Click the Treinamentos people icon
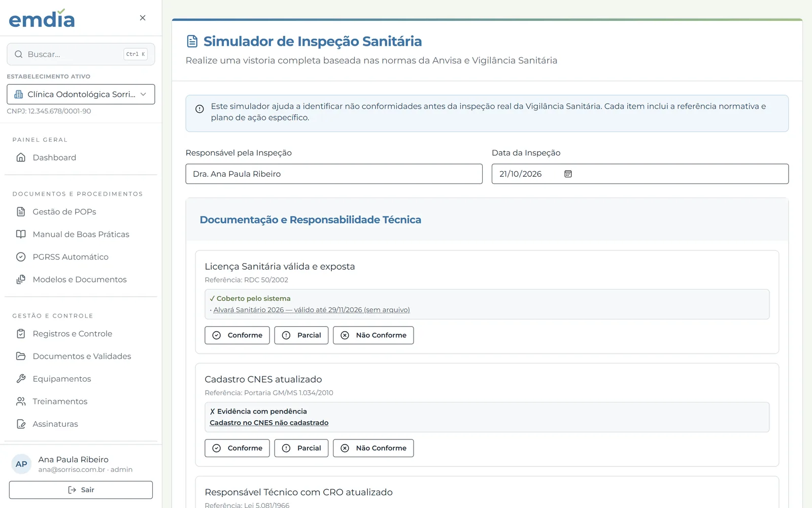This screenshot has width=812, height=508. coord(21,401)
